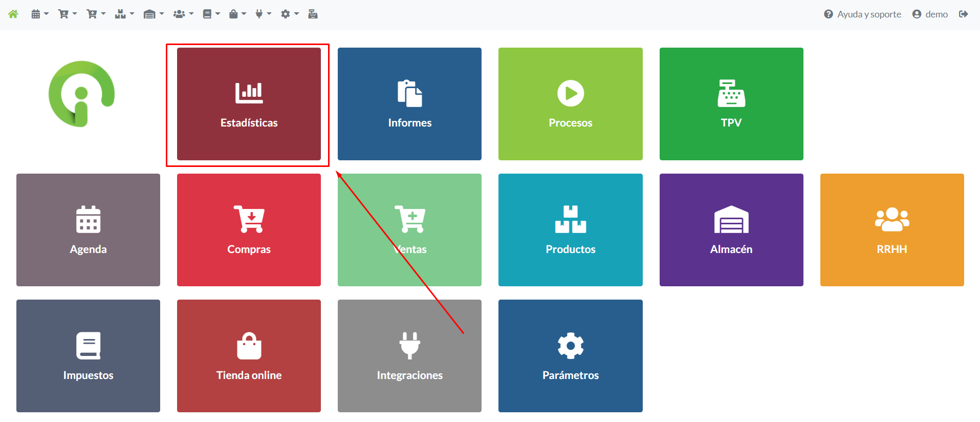Open the large TPV tile

tap(731, 104)
